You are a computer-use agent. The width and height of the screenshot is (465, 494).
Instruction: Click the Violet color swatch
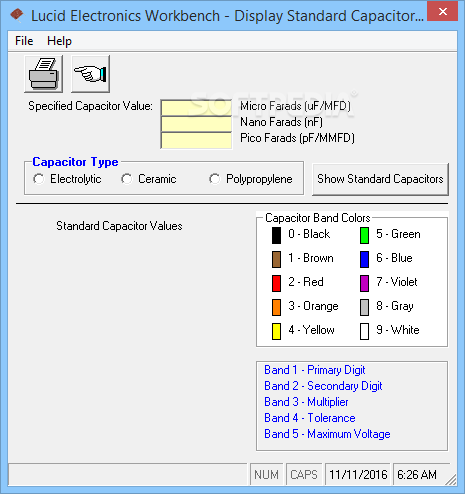364,283
